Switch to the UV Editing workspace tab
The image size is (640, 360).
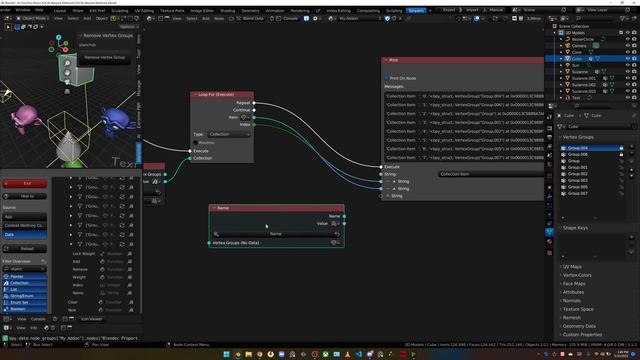pos(144,11)
